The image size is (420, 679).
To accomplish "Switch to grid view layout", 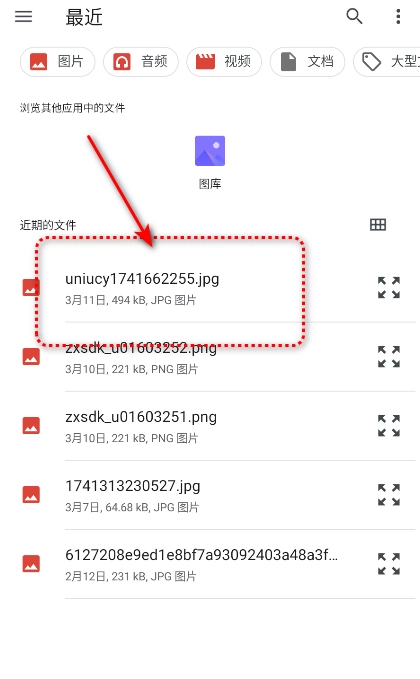I will tap(378, 224).
